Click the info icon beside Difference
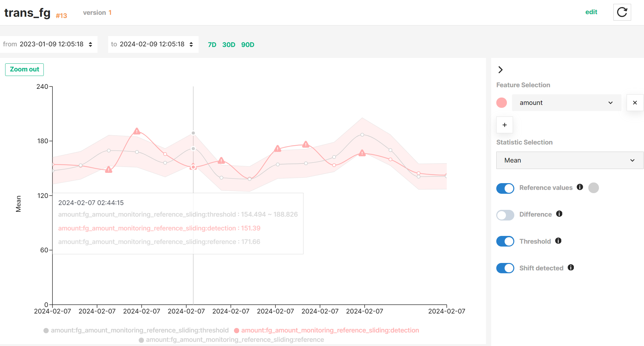 (x=559, y=214)
